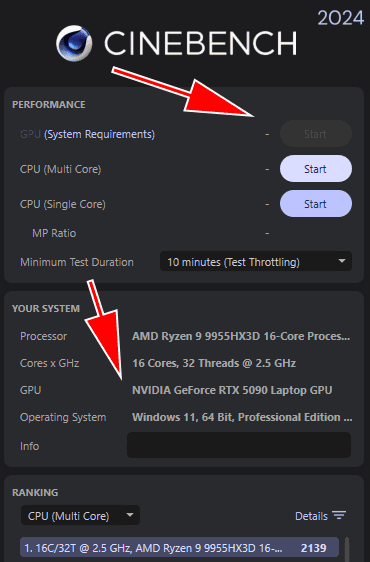Click the 2024 version label
Image resolution: width=370 pixels, height=562 pixels.
click(341, 18)
